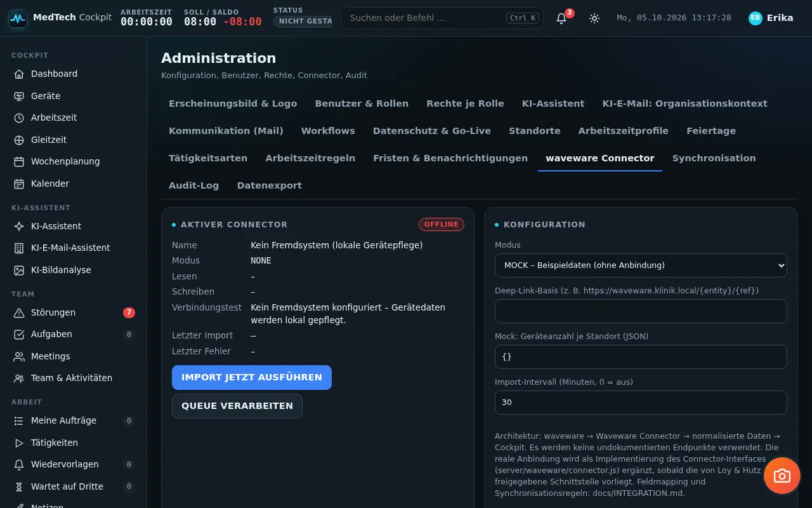Click the orange screenshot camera button
The height and width of the screenshot is (508, 812).
(x=782, y=476)
